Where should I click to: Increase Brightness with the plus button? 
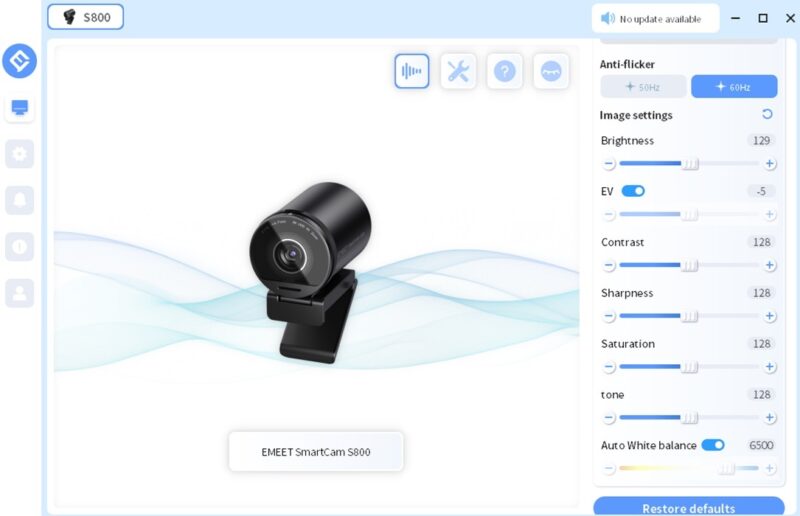click(x=770, y=164)
